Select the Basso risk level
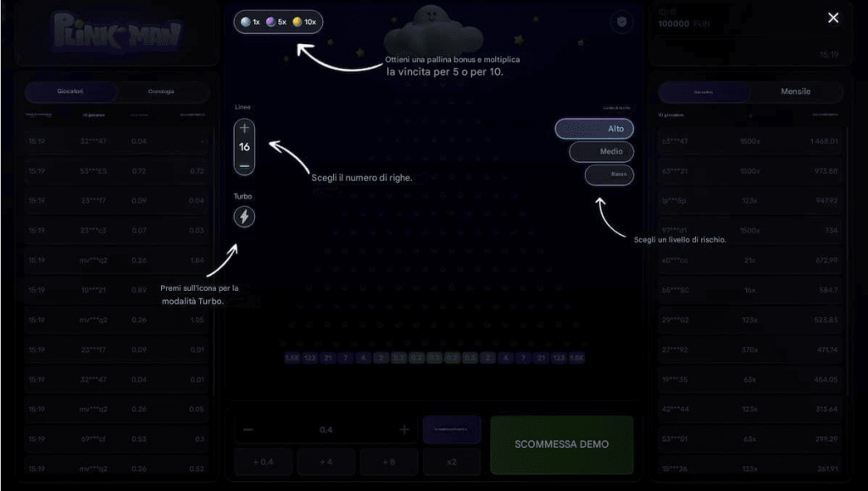This screenshot has height=491, width=868. click(609, 175)
